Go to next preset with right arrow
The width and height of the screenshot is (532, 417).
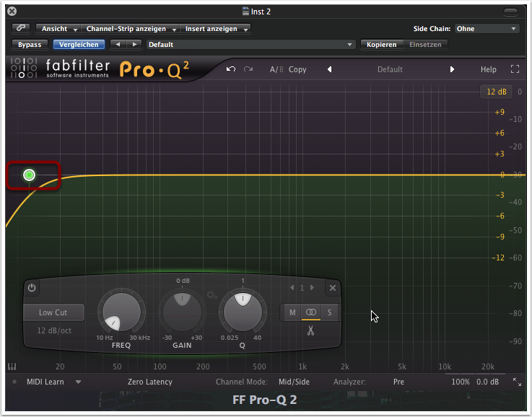[453, 69]
